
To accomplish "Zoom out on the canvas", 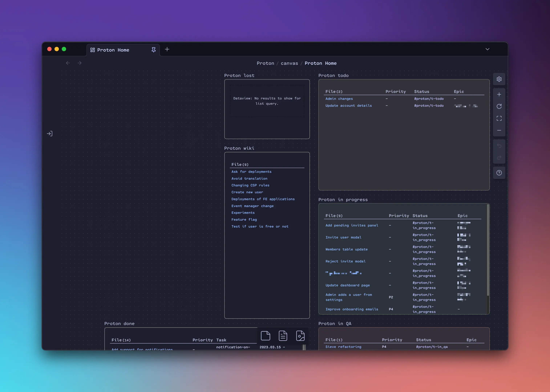I will [x=499, y=130].
